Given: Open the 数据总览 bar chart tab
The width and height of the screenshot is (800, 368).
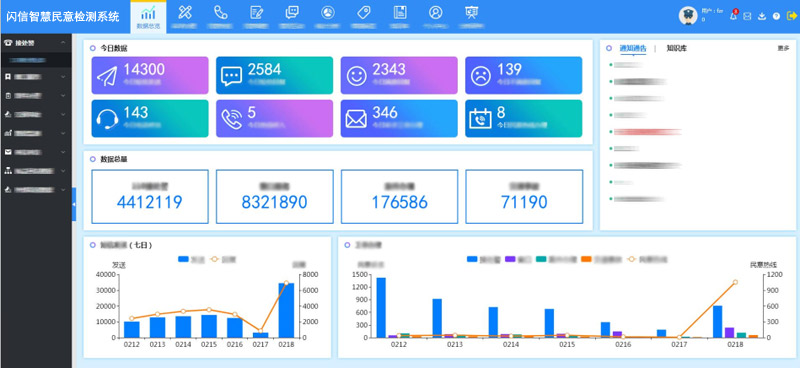Looking at the screenshot, I should [x=148, y=17].
